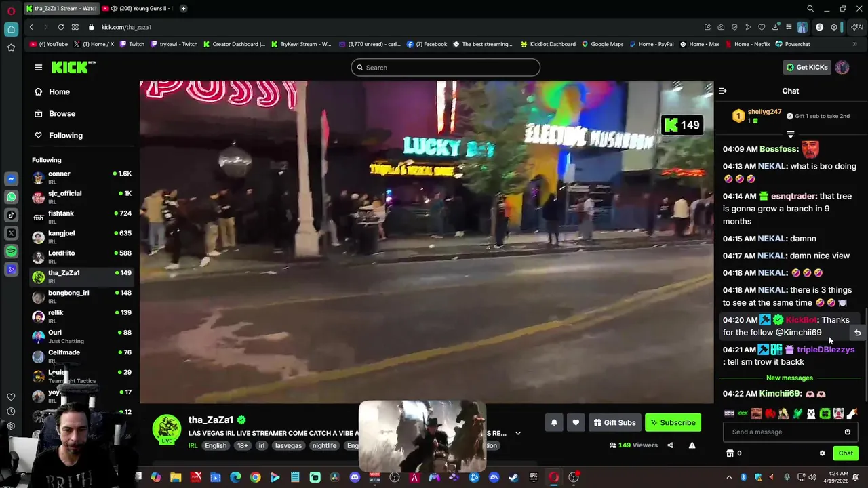Toggle follow with the heart button
This screenshot has height=488, width=868.
[576, 422]
